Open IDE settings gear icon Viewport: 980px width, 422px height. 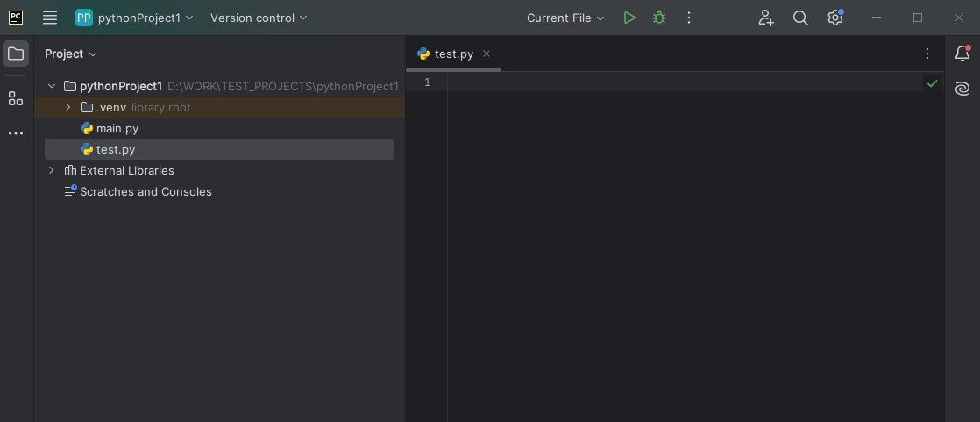[x=834, y=18]
